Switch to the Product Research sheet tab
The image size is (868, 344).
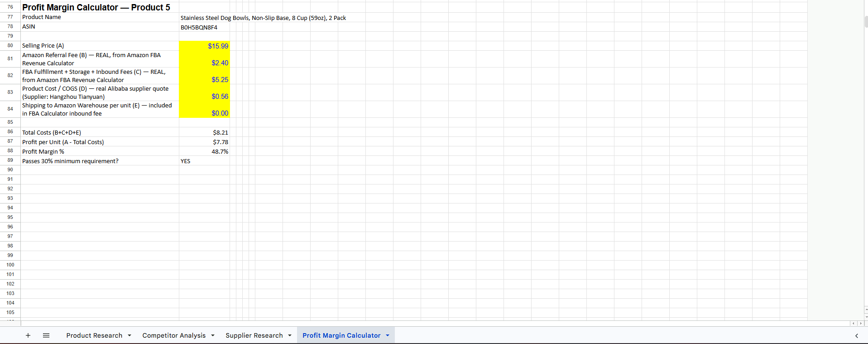(94, 335)
